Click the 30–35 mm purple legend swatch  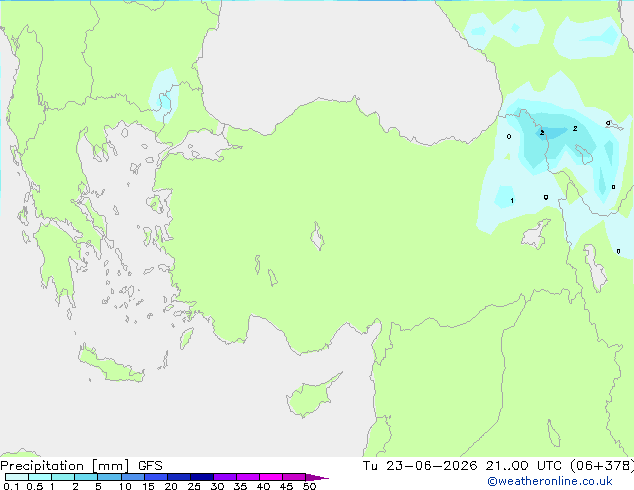coord(224,477)
